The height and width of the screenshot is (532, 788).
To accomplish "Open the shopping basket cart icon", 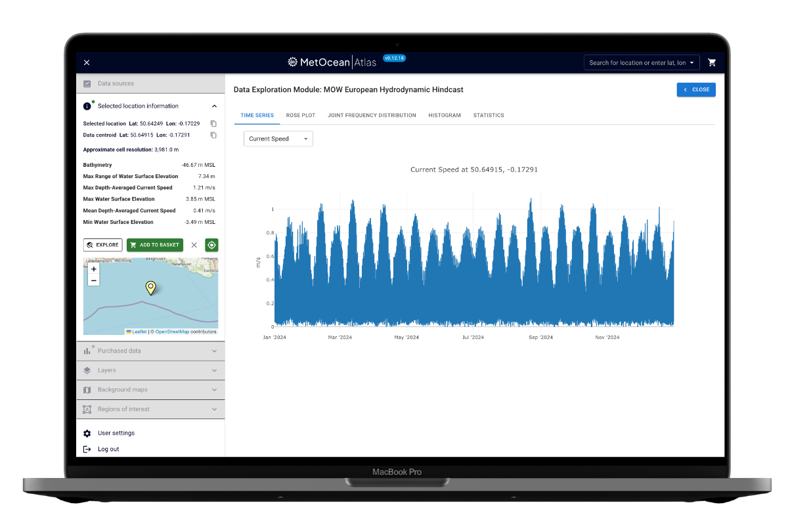I will [712, 62].
